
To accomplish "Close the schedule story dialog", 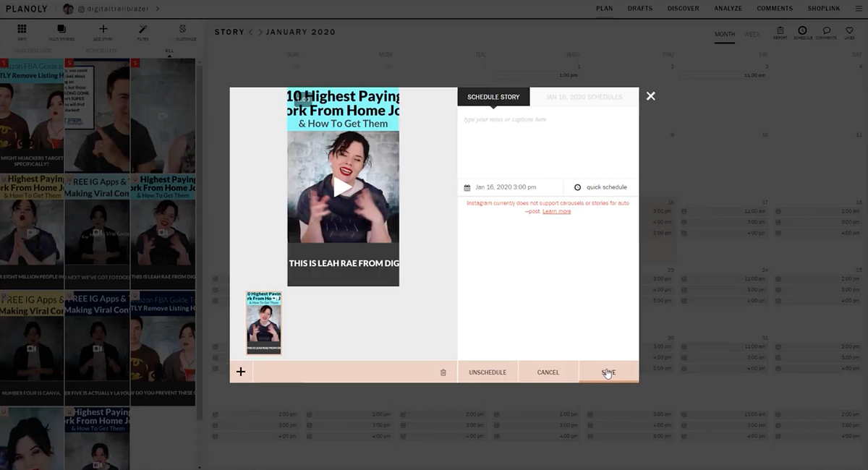I will pos(650,95).
